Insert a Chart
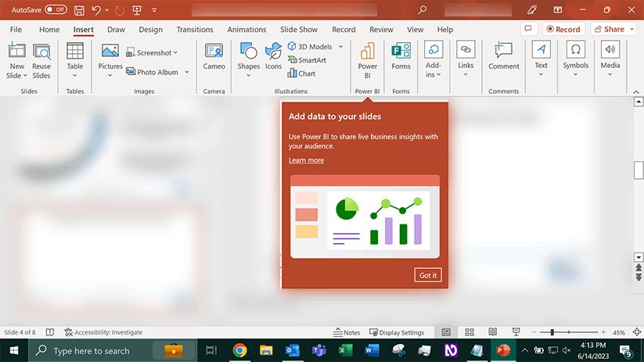Viewport: 644px width, 362px height. click(x=301, y=73)
